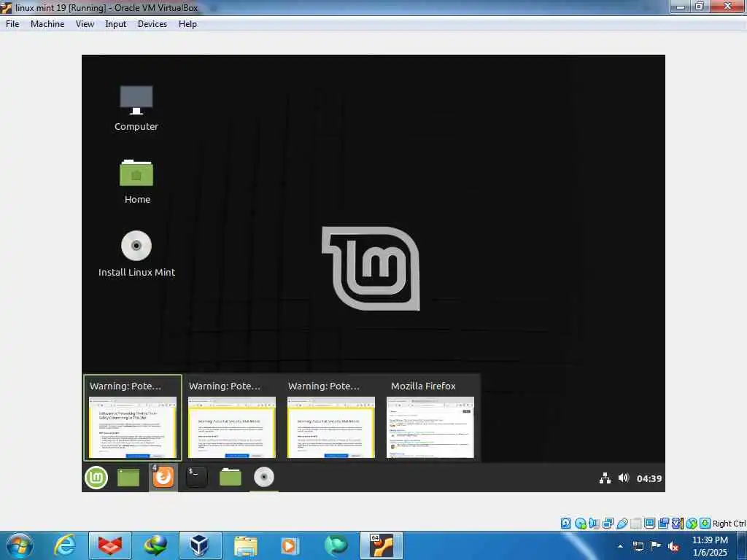Switch to the first highlighted Warning window thumbnail
This screenshot has width=747, height=560.
point(133,419)
